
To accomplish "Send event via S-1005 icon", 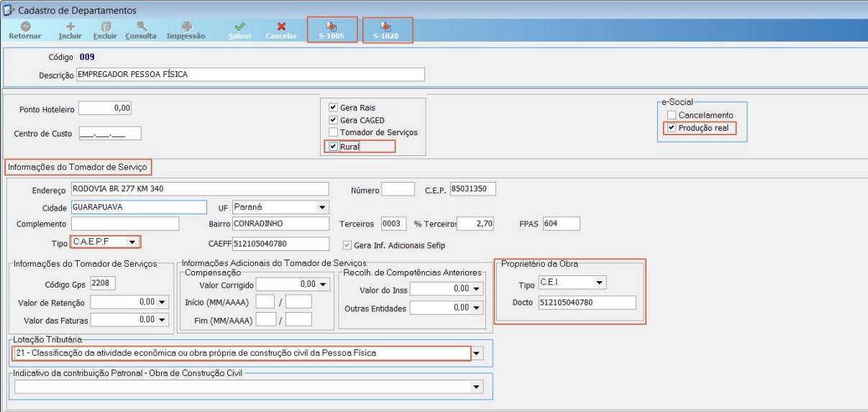I will point(332,26).
